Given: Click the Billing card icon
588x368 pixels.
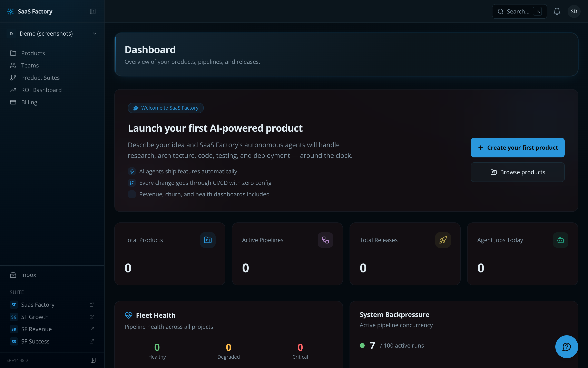Looking at the screenshot, I should coord(13,102).
